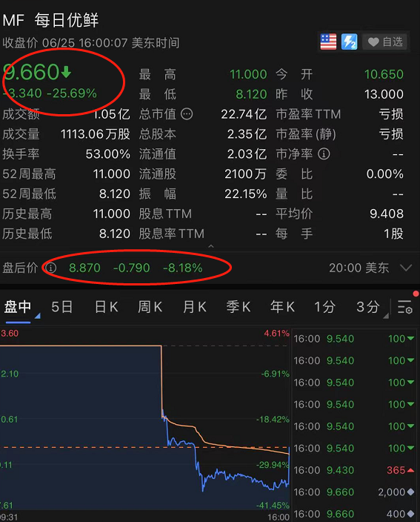Click the 委比 value 0.00%
420x522 pixels.
(x=385, y=174)
